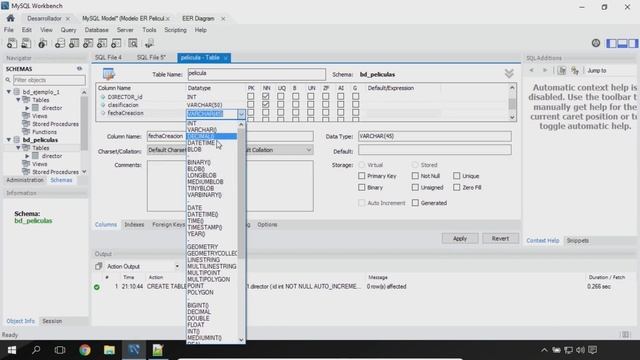Enable Zero Fill checkbox
This screenshot has width=640, height=360.
click(x=456, y=187)
